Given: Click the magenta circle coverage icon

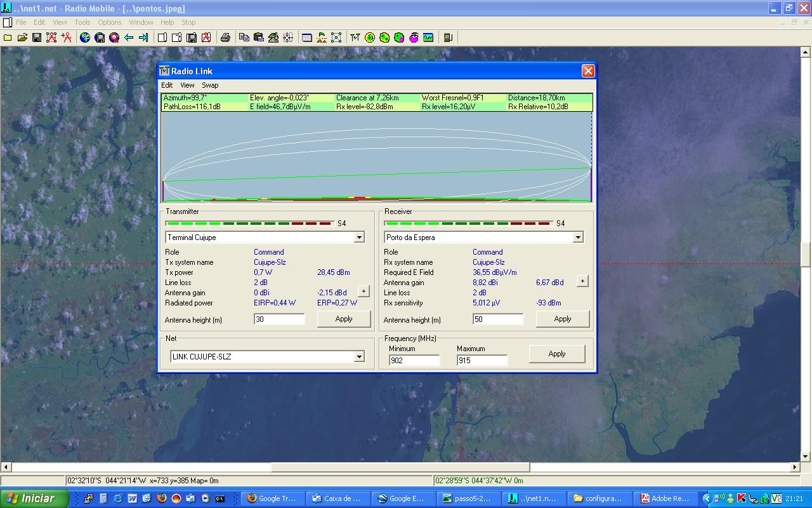Looking at the screenshot, I should [x=414, y=38].
